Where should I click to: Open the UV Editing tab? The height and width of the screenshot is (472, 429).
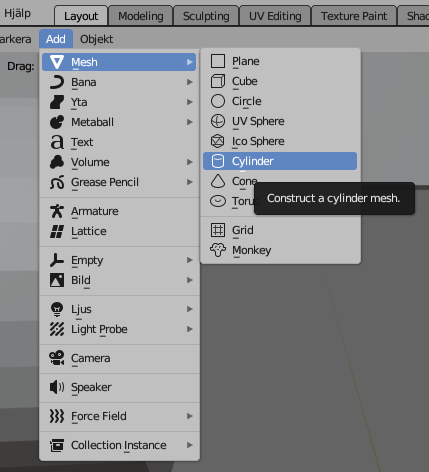click(x=275, y=16)
